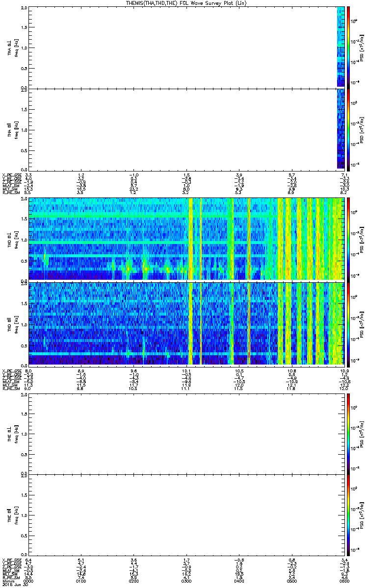Select the THA B-perpendicular spectrogram panel

186,47
